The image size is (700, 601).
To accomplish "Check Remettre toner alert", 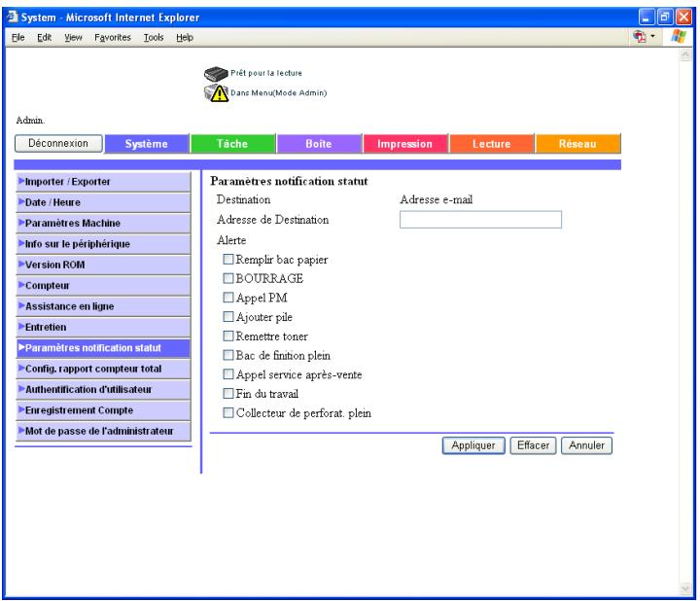I will click(x=228, y=336).
